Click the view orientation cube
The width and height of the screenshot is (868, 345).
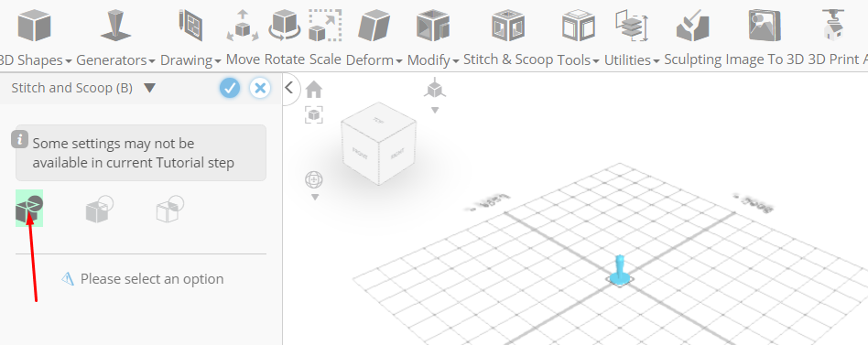(379, 143)
